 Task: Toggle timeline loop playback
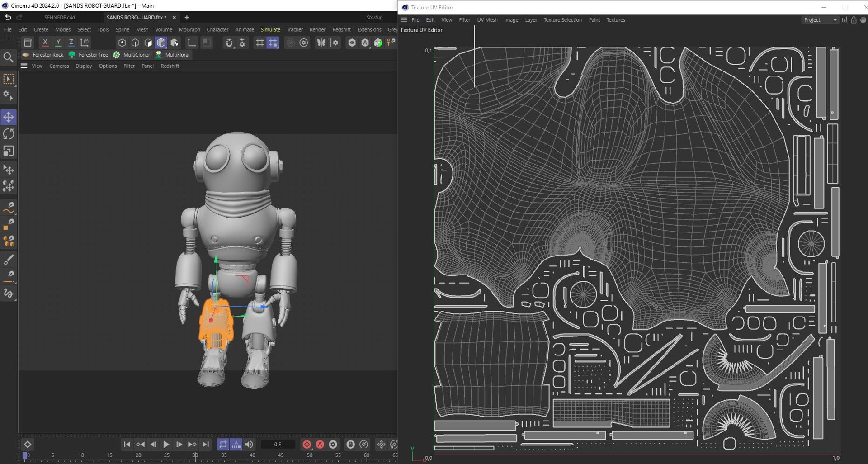(223, 445)
